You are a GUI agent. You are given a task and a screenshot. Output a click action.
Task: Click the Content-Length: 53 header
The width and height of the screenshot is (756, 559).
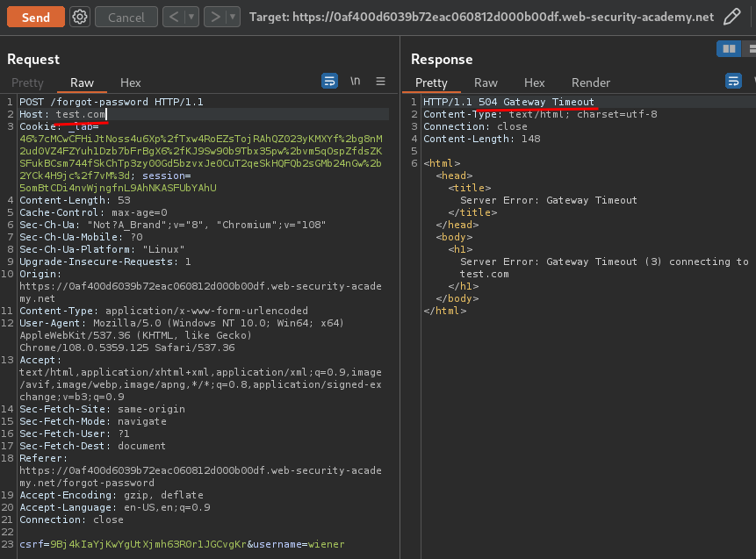click(75, 200)
